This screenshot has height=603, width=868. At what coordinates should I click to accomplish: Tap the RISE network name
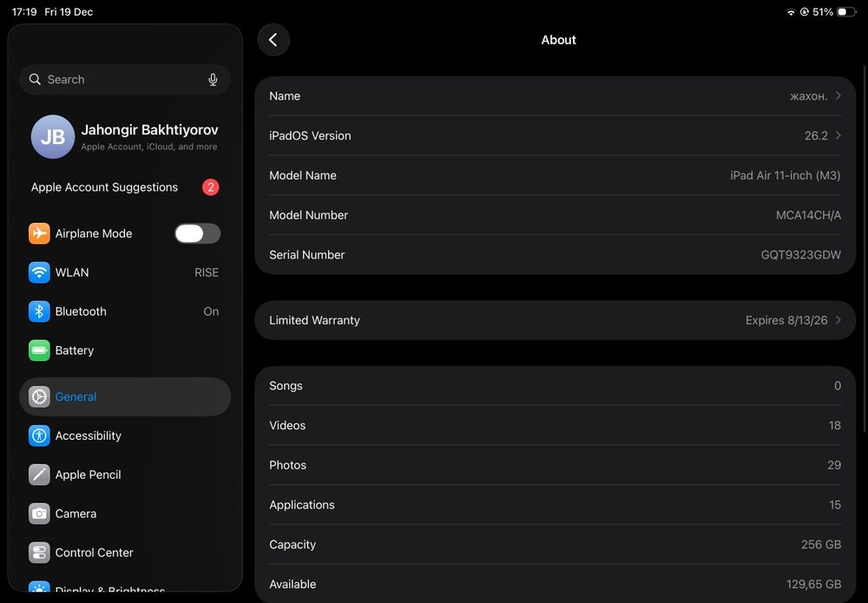coord(207,272)
